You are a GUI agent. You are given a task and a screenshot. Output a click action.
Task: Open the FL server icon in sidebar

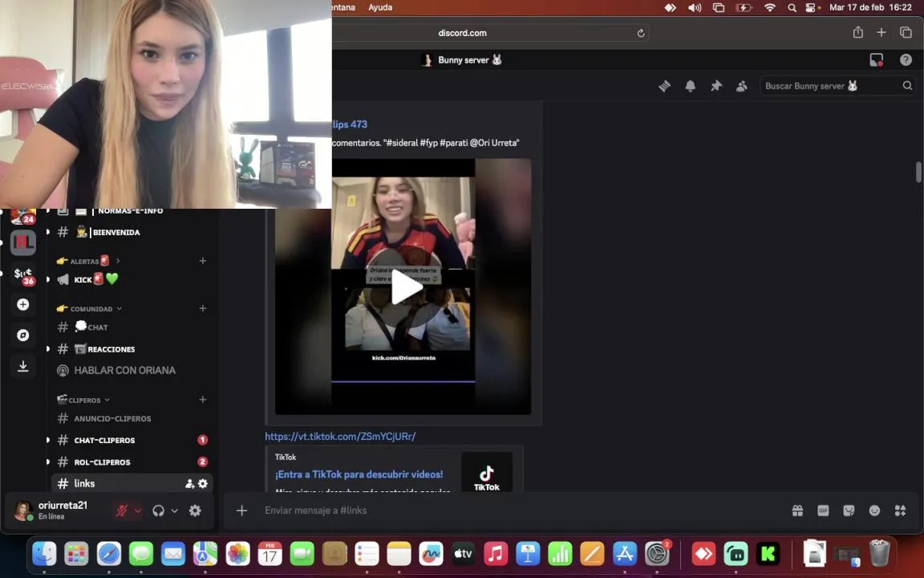23,242
